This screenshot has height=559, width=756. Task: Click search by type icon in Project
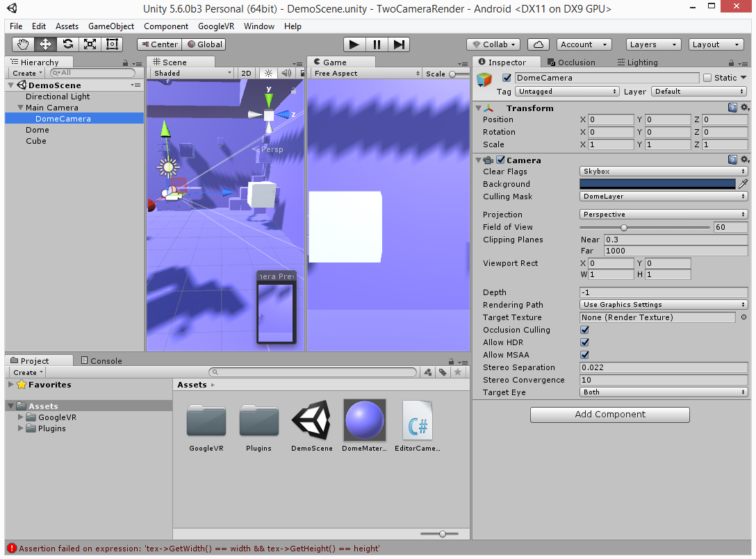pos(427,372)
